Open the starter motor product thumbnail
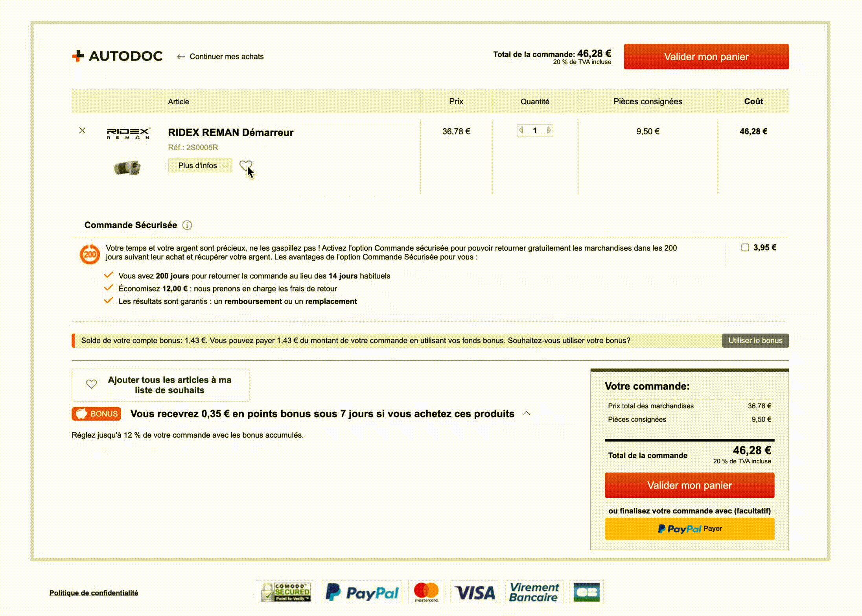 (x=127, y=168)
